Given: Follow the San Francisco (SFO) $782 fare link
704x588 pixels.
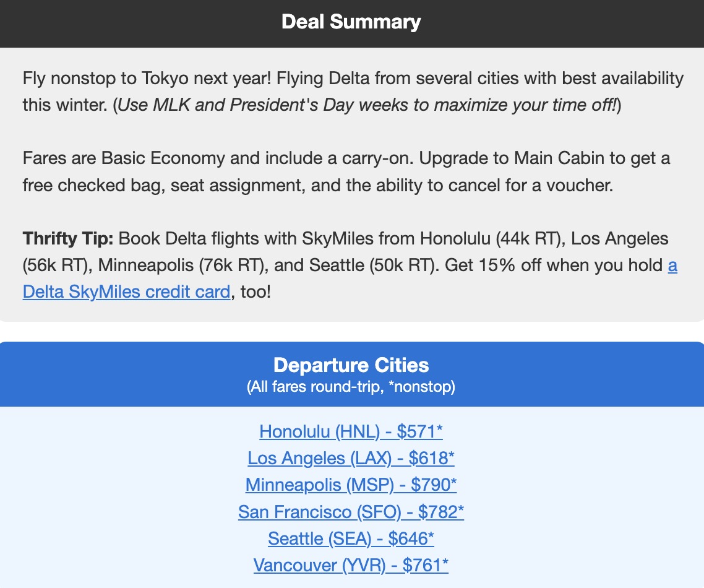Looking at the screenshot, I should pos(351,512).
